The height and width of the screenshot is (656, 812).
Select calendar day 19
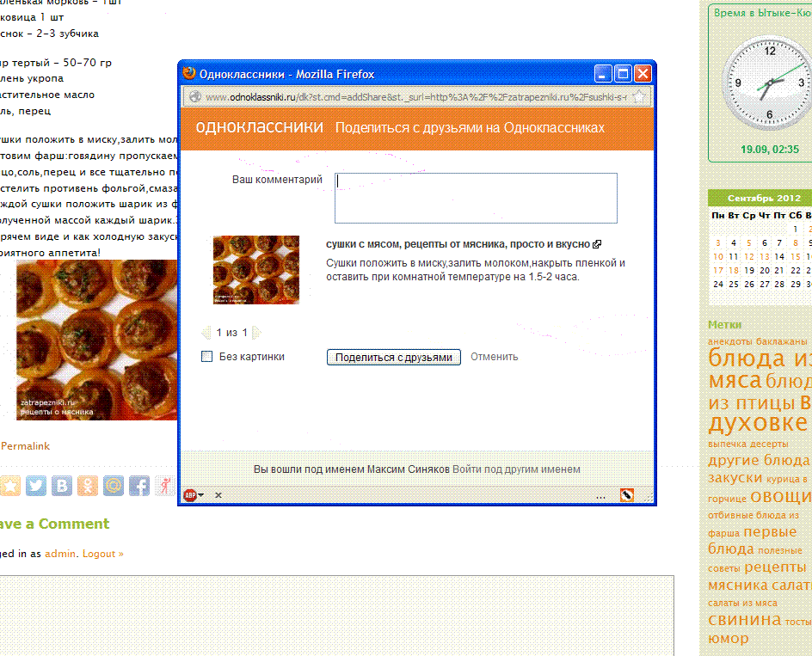[749, 270]
